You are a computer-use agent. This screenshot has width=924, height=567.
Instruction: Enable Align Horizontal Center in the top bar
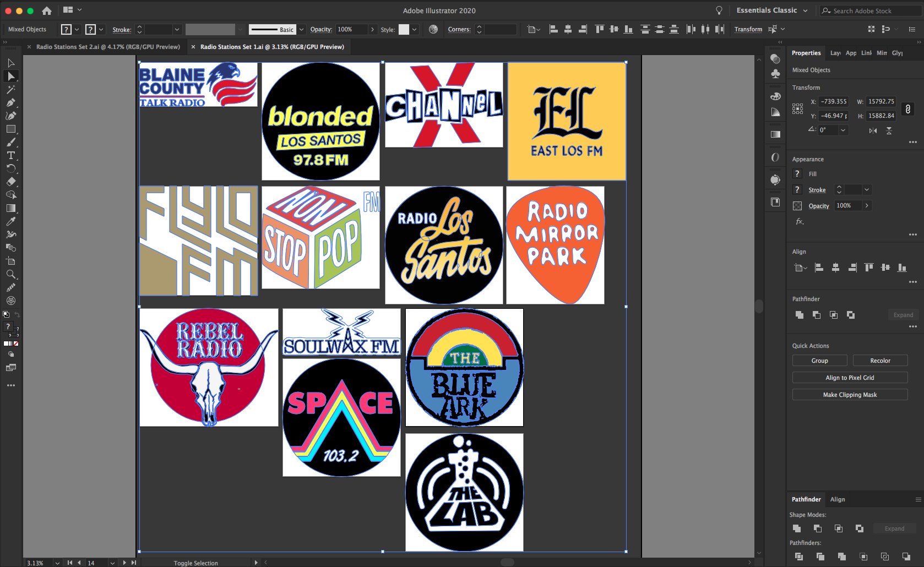coord(567,29)
